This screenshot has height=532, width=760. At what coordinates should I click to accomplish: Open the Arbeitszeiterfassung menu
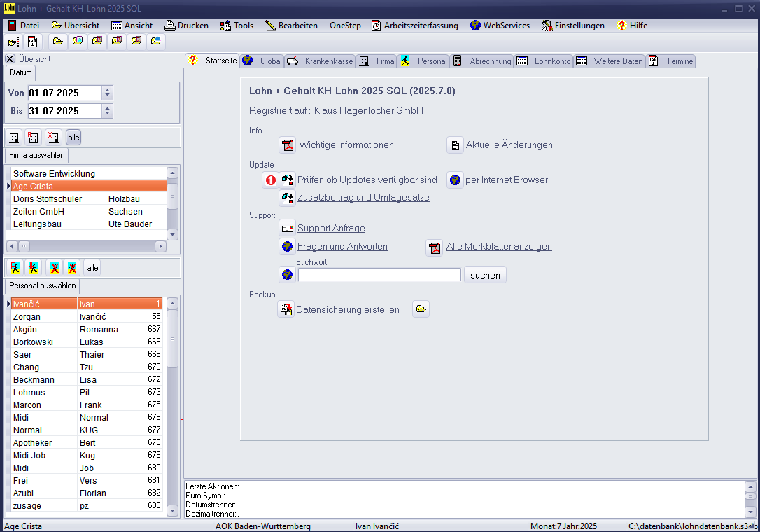(415, 26)
